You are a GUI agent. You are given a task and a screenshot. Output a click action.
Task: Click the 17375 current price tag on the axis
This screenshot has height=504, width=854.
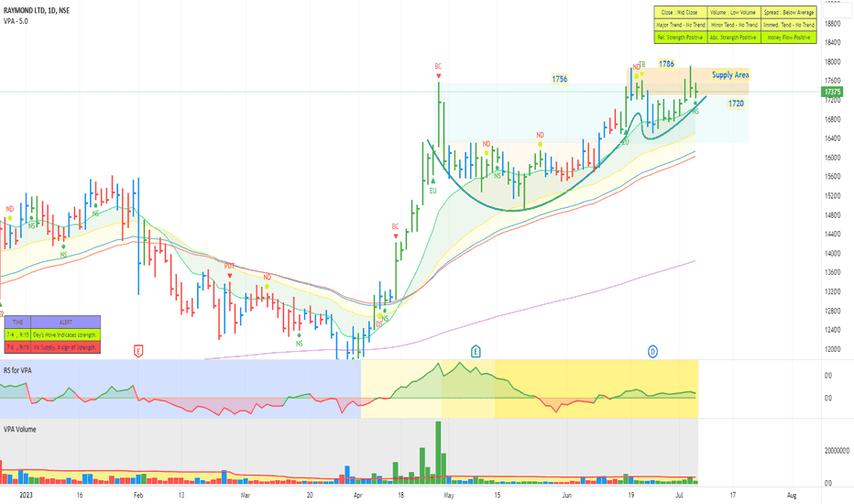(x=832, y=92)
